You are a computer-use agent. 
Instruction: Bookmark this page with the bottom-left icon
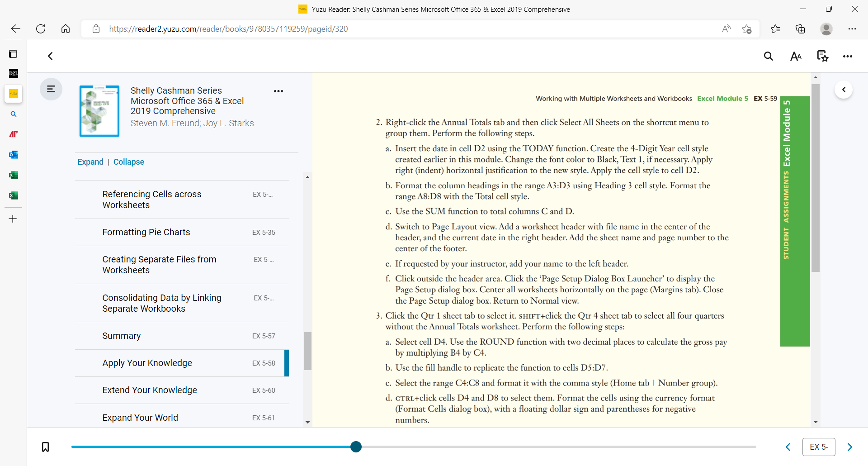pyautogui.click(x=45, y=447)
